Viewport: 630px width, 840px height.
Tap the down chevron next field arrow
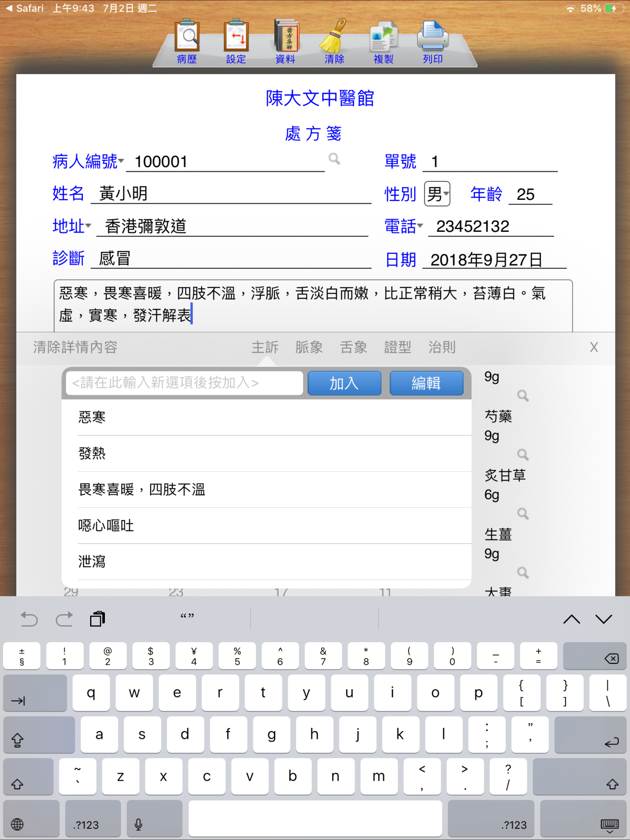point(604,619)
